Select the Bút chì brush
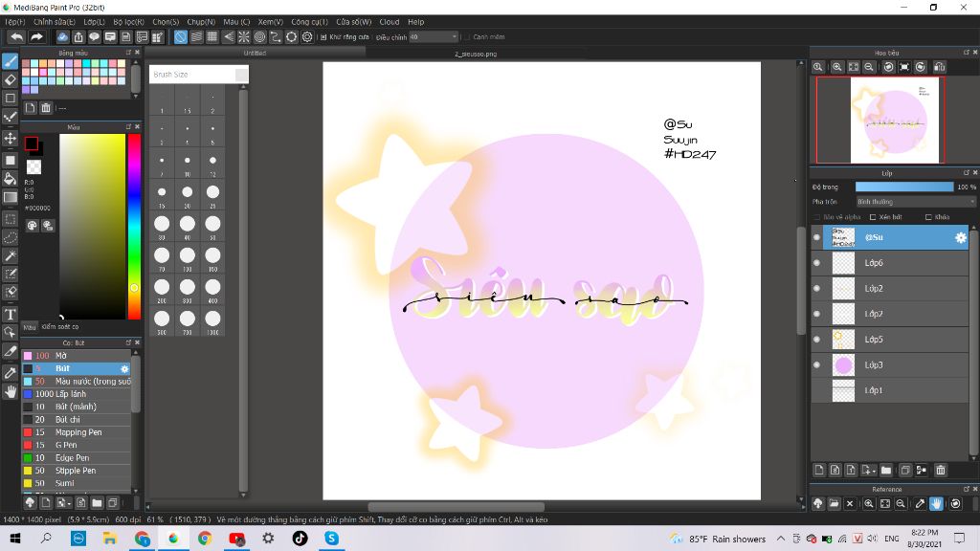980x551 pixels. coord(77,420)
